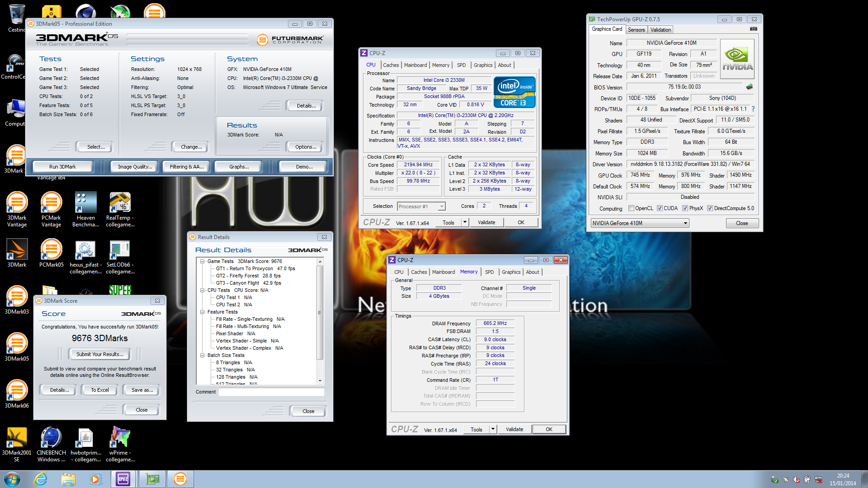Open the Tools dropdown arrow in the top CPU-Z window
This screenshot has height=488, width=868.
464,222
